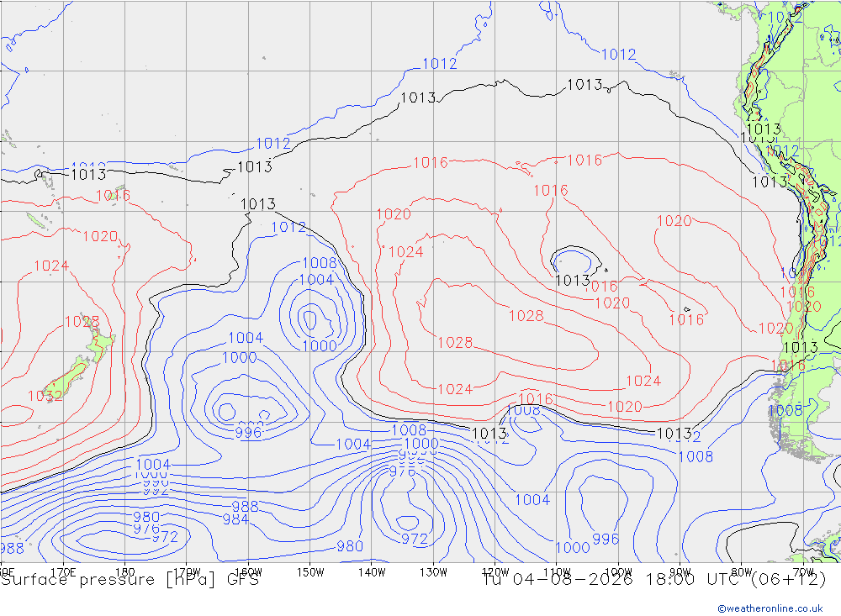The image size is (841, 616).
Task: Select the blue 984 isobar label
Action: [x=235, y=519]
